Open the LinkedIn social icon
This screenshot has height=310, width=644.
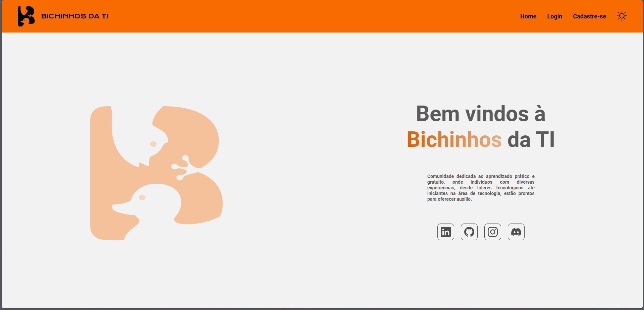click(x=445, y=232)
